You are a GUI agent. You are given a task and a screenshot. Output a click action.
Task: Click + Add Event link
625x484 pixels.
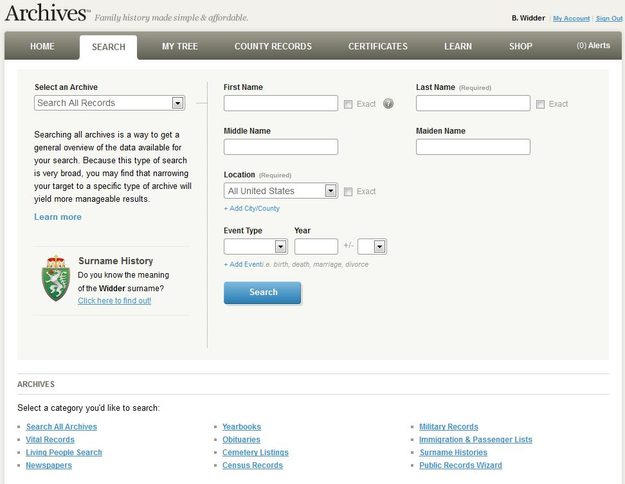point(244,264)
